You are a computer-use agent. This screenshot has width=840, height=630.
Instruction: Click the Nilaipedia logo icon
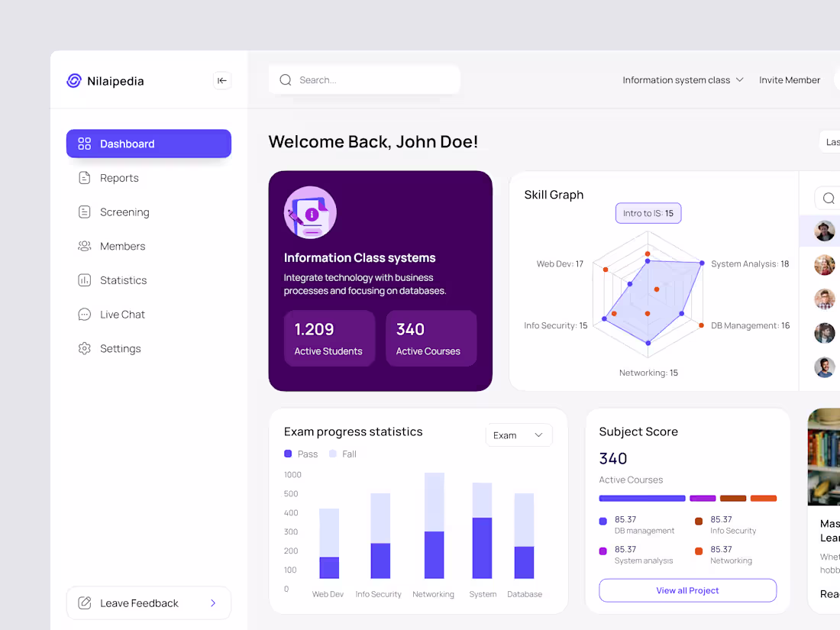coord(73,80)
